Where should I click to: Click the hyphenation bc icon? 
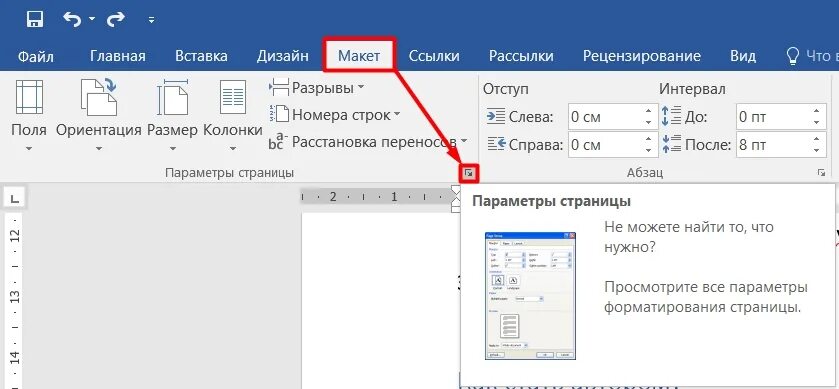(278, 142)
